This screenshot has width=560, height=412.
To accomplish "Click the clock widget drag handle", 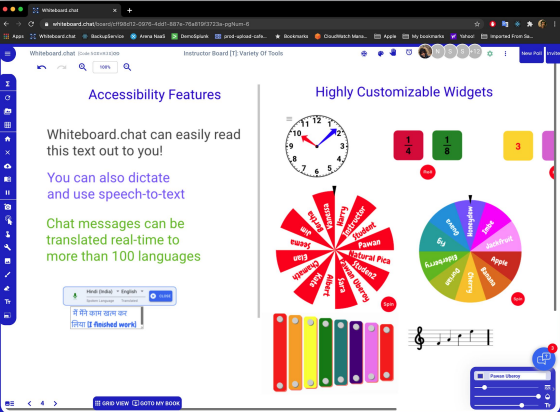I will pyautogui.click(x=289, y=119).
